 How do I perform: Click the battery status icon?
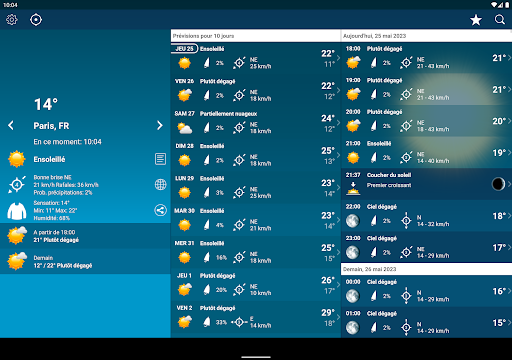tap(507, 5)
